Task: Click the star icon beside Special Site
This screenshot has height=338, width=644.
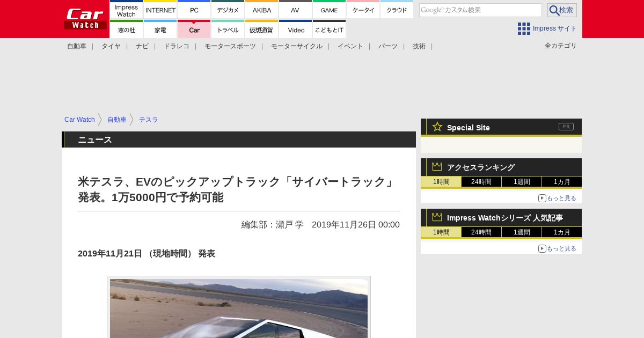Action: (x=437, y=127)
